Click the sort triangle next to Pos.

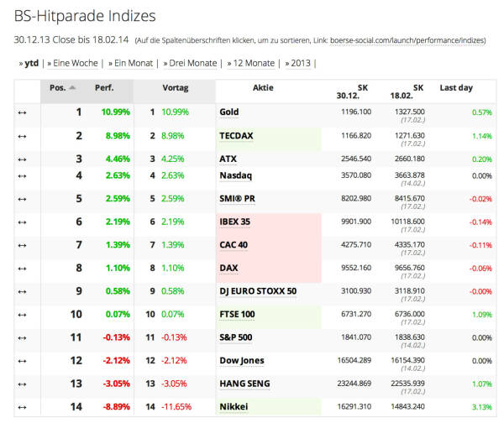(72, 87)
